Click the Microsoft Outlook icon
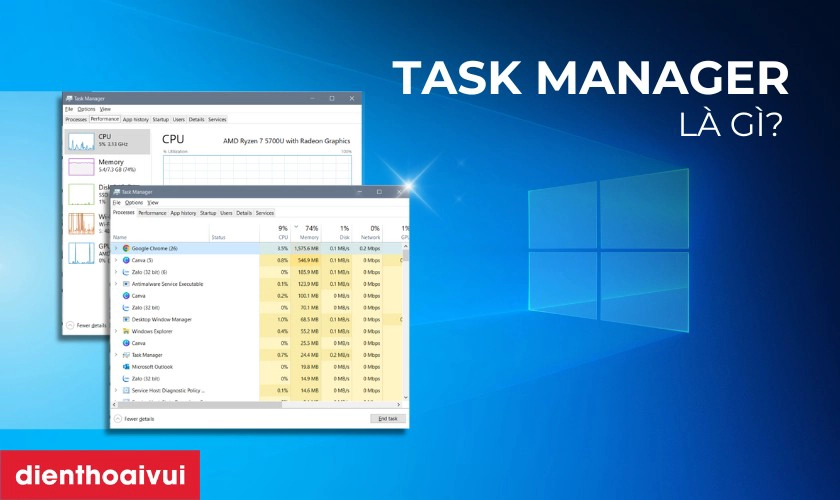840x500 pixels. 126,367
